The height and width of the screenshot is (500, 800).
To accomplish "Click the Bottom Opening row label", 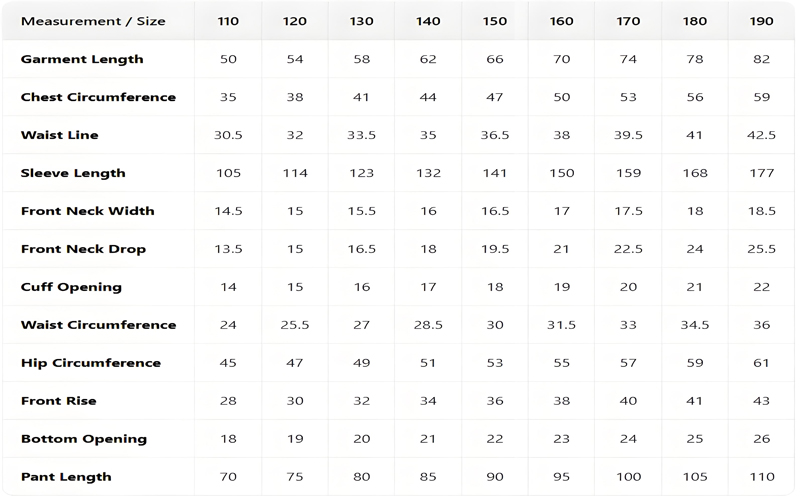I will tap(84, 439).
